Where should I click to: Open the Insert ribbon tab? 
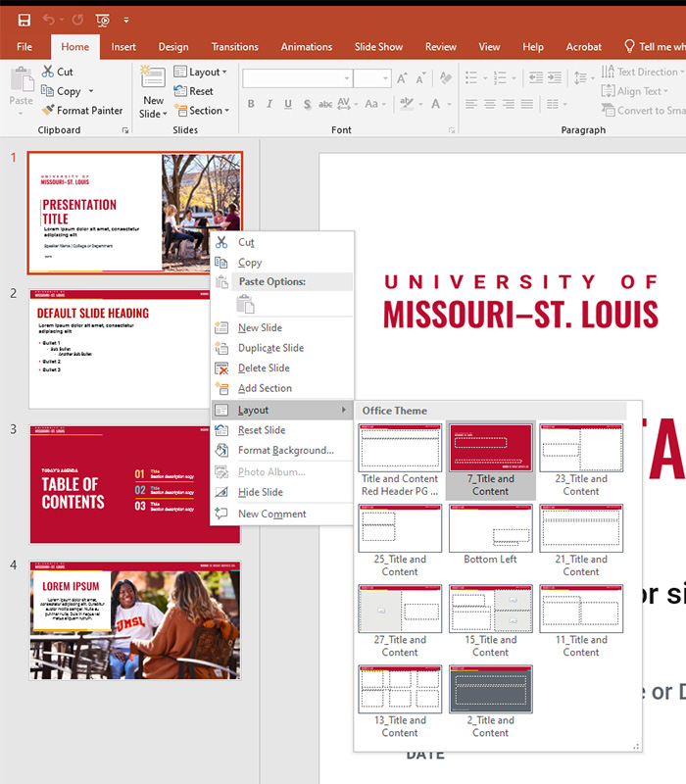[x=123, y=47]
